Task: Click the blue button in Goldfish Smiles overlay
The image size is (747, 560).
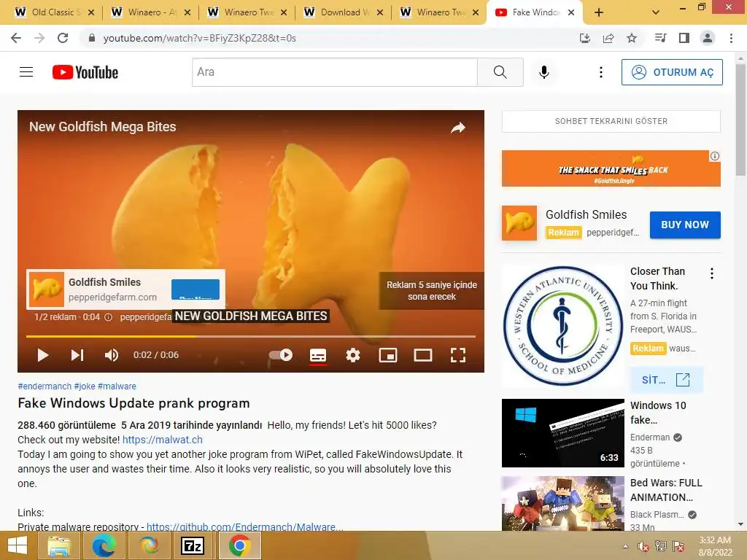Action: (x=196, y=289)
